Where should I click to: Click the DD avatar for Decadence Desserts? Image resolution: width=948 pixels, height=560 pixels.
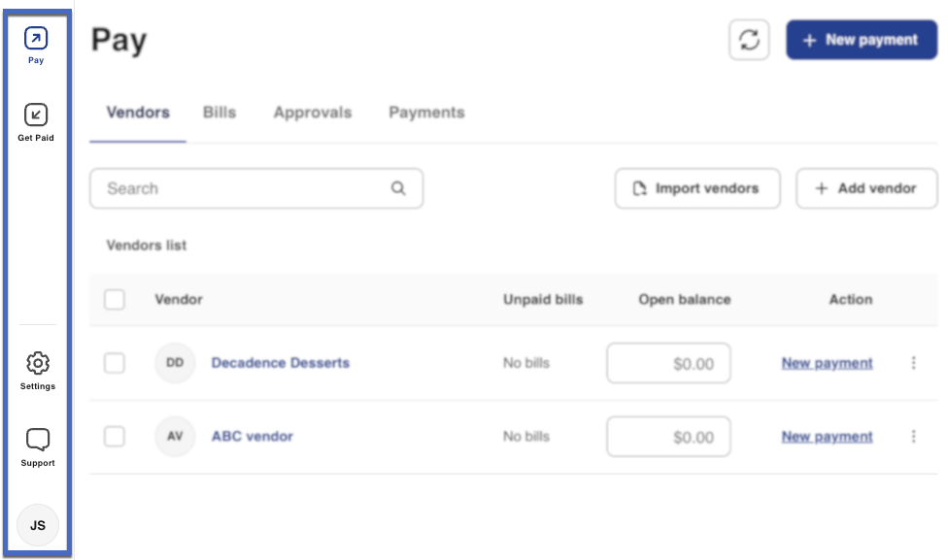pyautogui.click(x=175, y=363)
